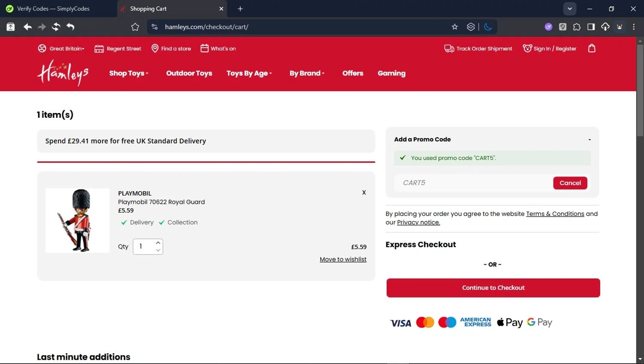644x364 pixels.
Task: Click the PLAYMOBIL brand name text
Action: pyautogui.click(x=135, y=193)
